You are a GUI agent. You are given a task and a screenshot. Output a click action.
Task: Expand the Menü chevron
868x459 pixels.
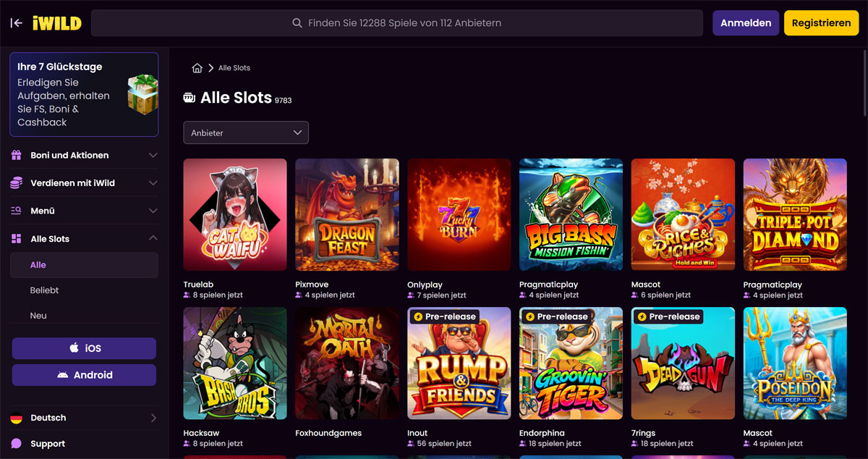pos(153,211)
